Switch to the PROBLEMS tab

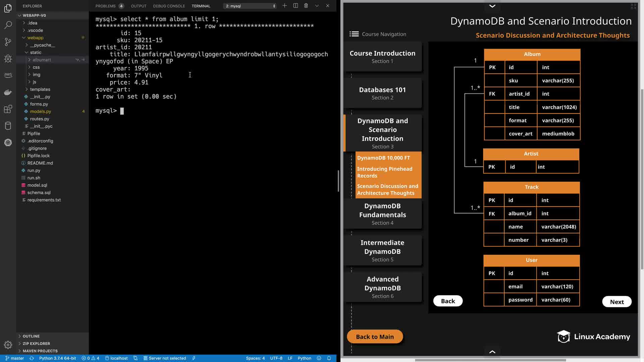coord(105,6)
